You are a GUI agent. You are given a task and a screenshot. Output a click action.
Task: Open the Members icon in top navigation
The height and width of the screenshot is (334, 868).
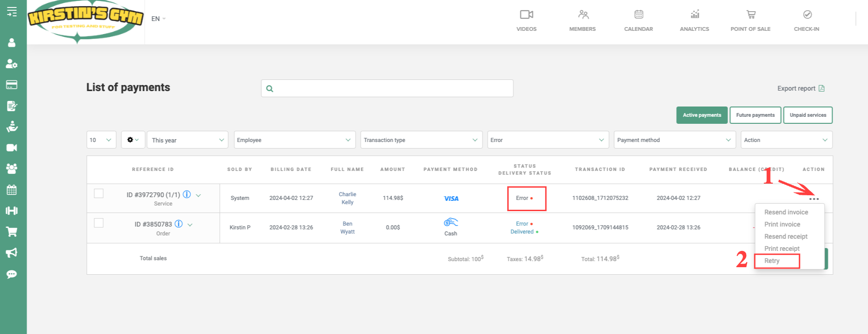pos(583,15)
